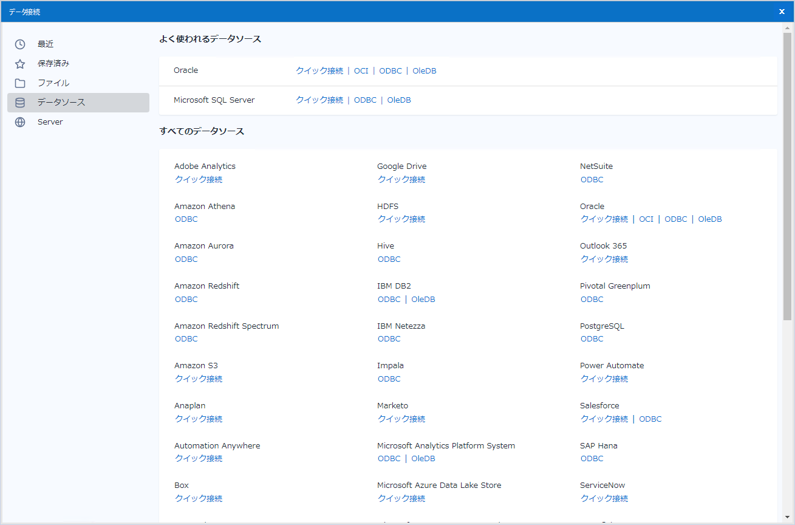Open クイック接続 for Oracle in all sources
This screenshot has height=525, width=795.
(x=604, y=219)
